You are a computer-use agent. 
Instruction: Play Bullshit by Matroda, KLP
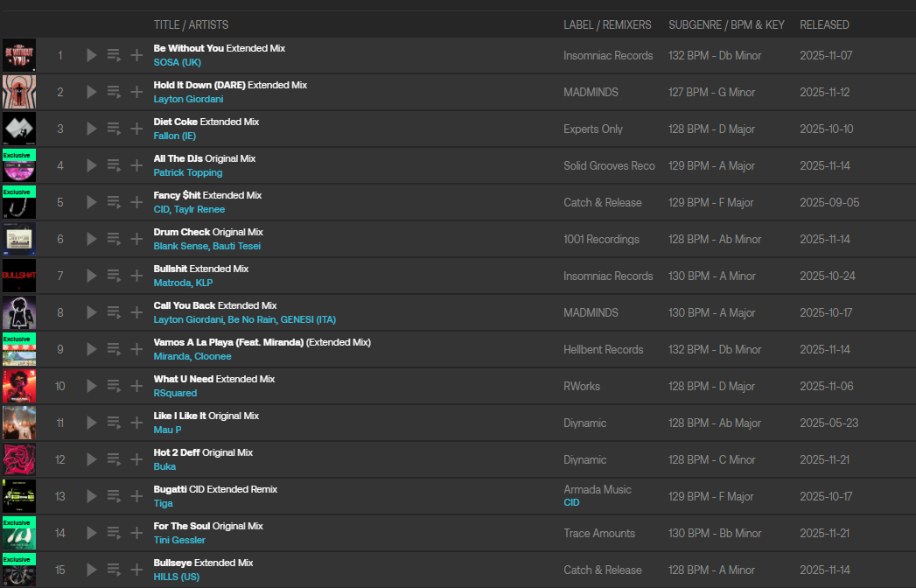tap(92, 276)
